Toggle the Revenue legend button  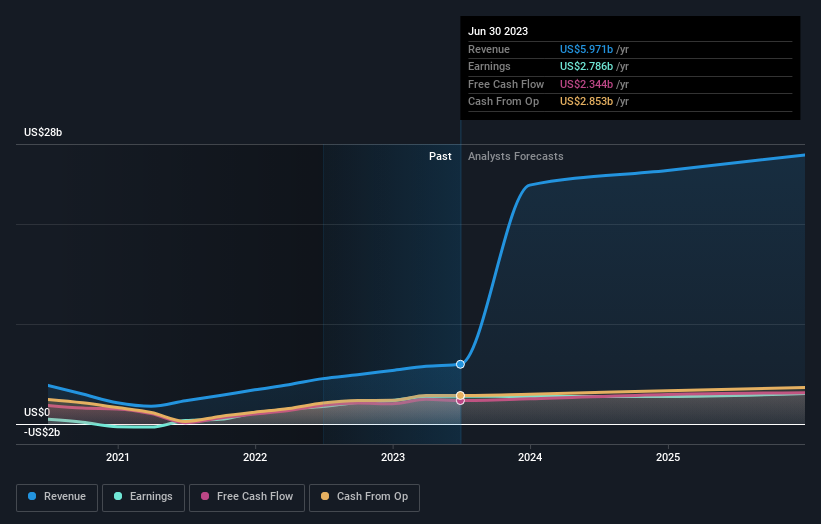pos(57,497)
